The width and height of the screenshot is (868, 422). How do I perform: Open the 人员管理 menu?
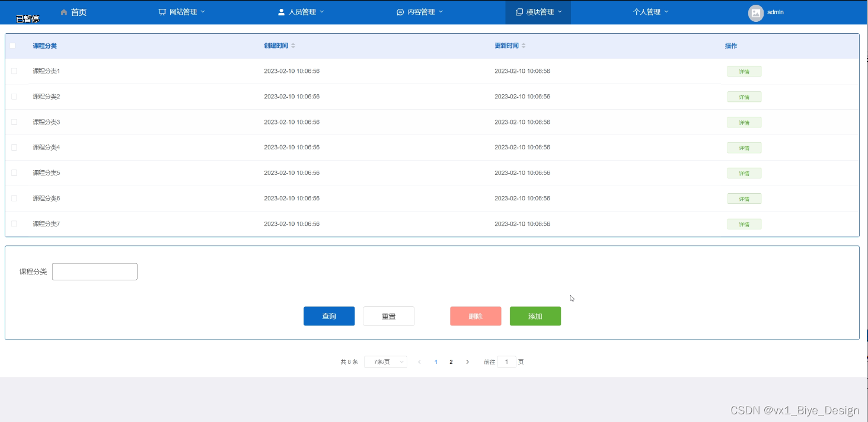coord(301,12)
